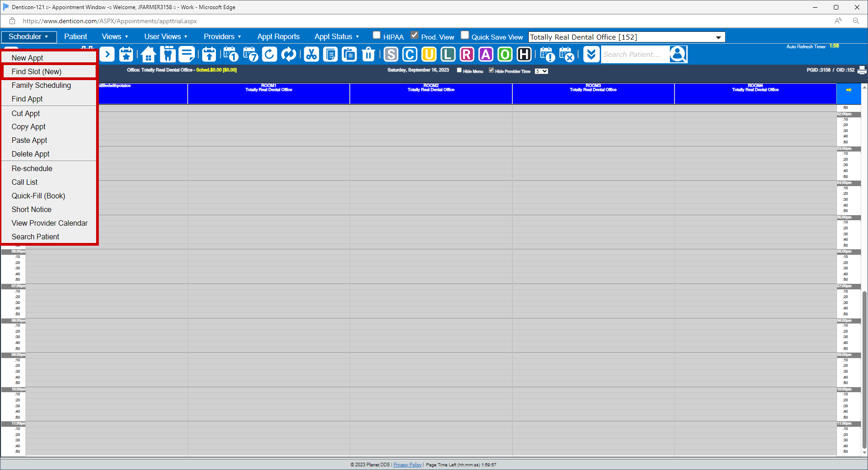This screenshot has height=470, width=868.
Task: Choose Copy Appt menu entry
Action: 49,126
